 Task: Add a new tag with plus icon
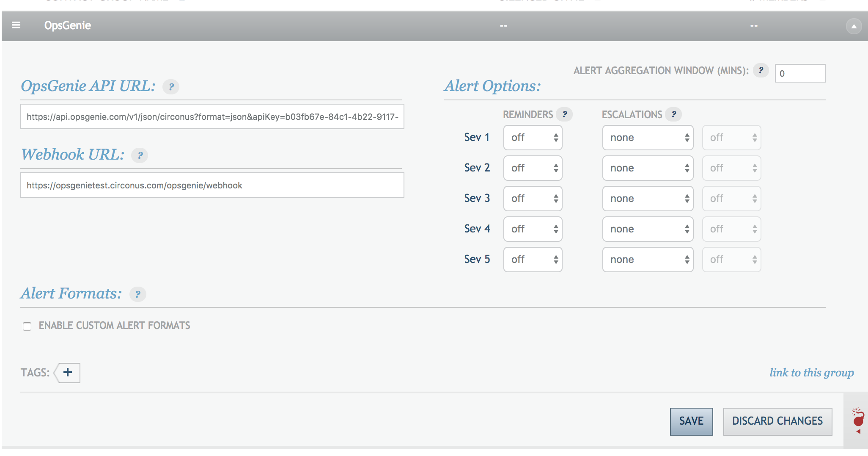67,373
